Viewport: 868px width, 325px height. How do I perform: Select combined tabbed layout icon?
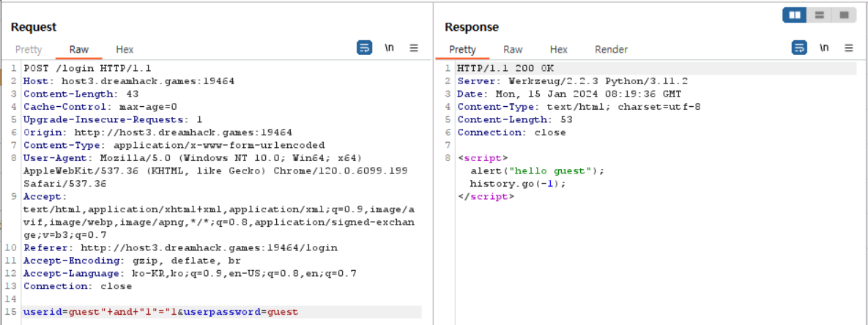pyautogui.click(x=844, y=15)
